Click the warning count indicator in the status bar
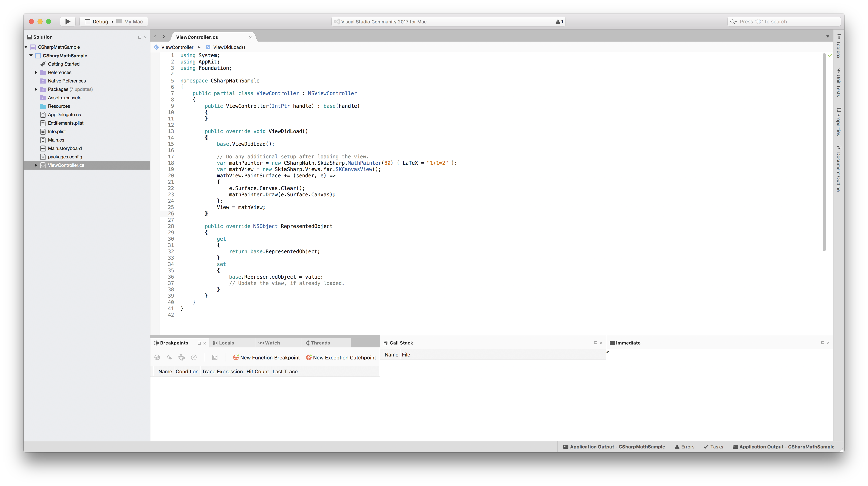The width and height of the screenshot is (868, 486). pos(559,22)
